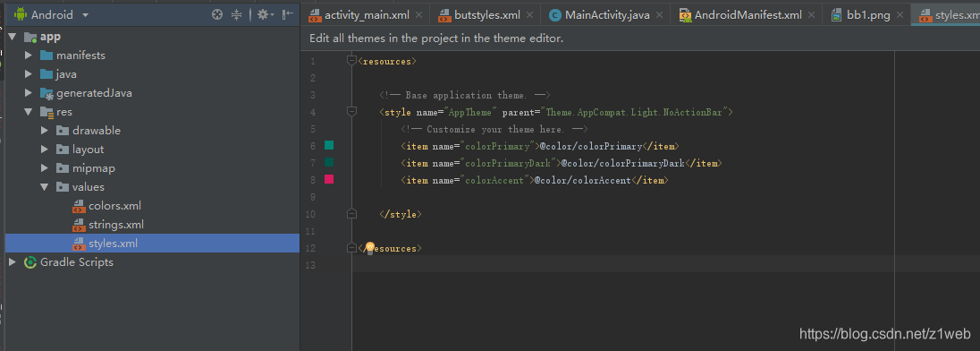Collapse the values folder
Viewport: 980px width, 351px height.
(x=45, y=187)
